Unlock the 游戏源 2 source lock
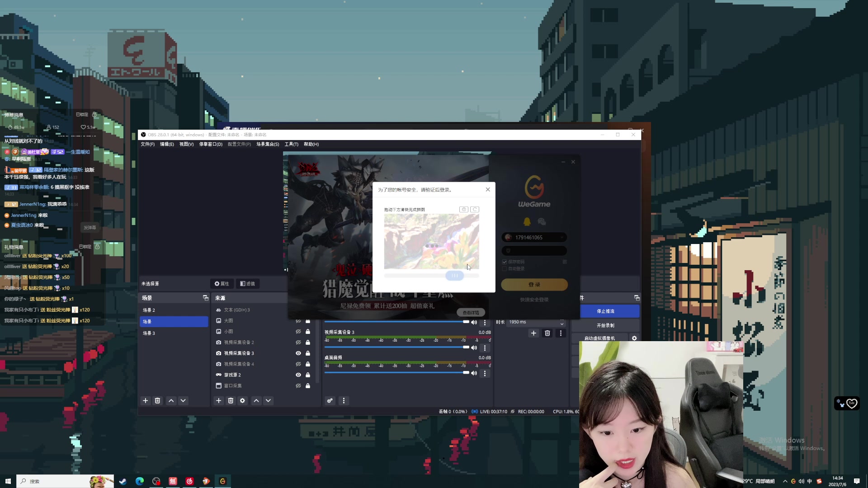Screen dimensions: 868x488 tap(308, 375)
